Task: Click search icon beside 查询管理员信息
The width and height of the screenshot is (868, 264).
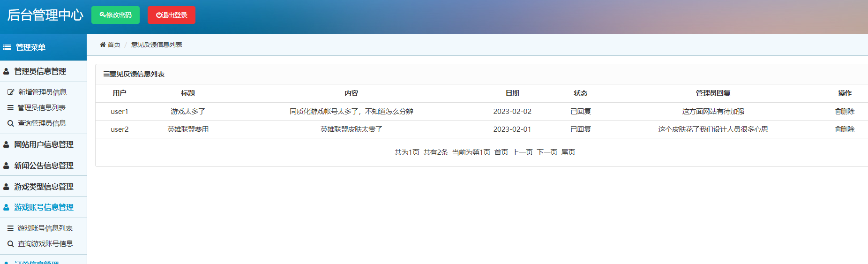Action: [x=10, y=123]
